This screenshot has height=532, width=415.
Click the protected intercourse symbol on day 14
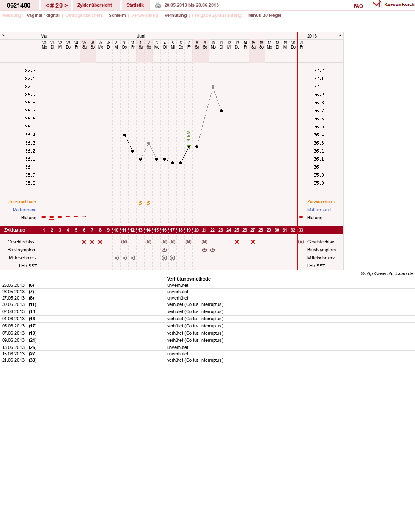point(148,242)
